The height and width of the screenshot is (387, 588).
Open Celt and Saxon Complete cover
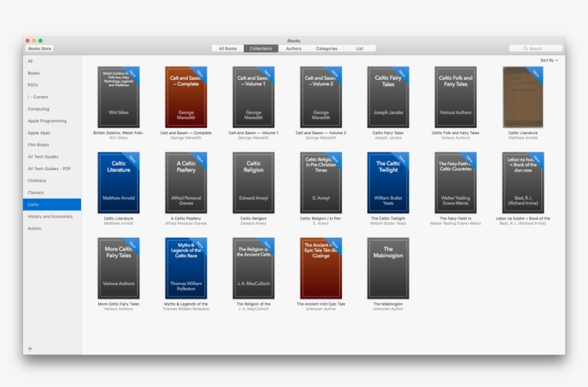pyautogui.click(x=186, y=97)
